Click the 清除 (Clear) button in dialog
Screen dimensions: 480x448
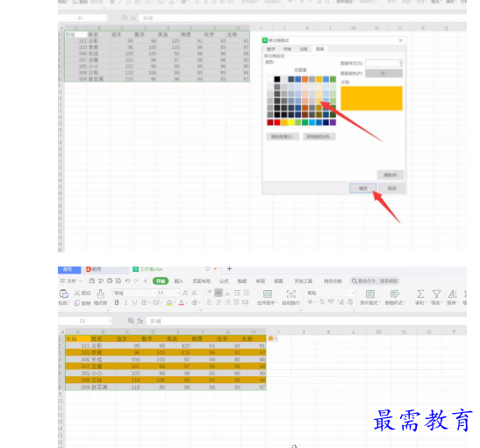[390, 175]
